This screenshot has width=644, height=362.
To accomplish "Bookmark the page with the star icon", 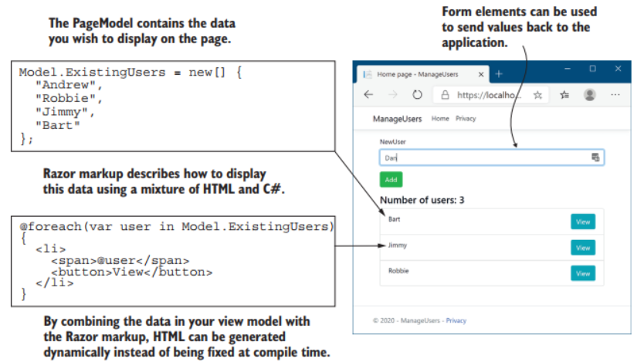I will coord(537,95).
